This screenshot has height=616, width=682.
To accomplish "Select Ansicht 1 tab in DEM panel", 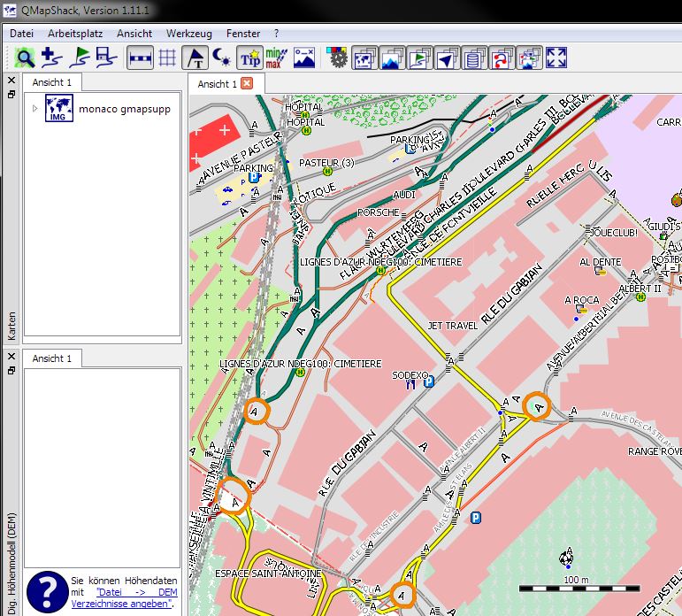I will click(52, 358).
